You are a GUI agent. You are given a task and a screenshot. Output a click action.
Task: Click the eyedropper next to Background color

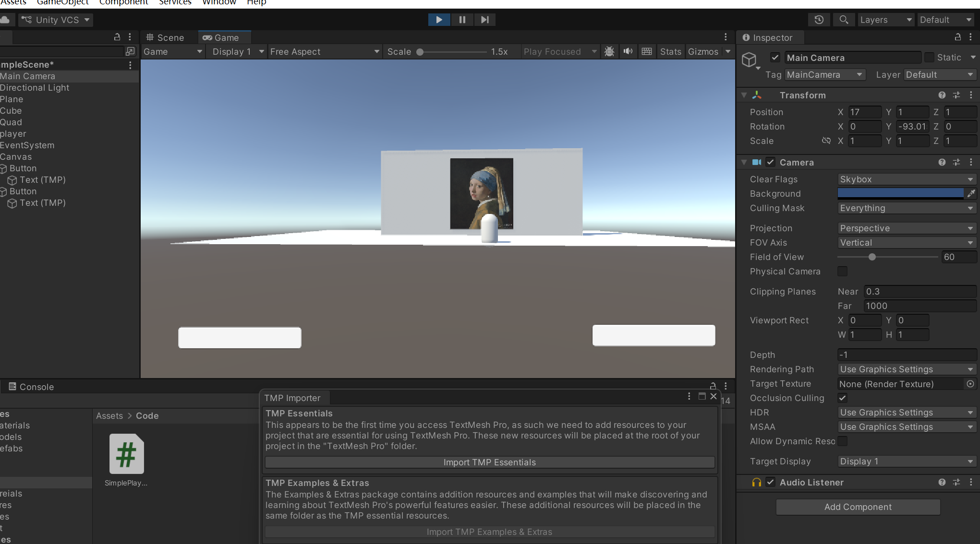pyautogui.click(x=971, y=193)
